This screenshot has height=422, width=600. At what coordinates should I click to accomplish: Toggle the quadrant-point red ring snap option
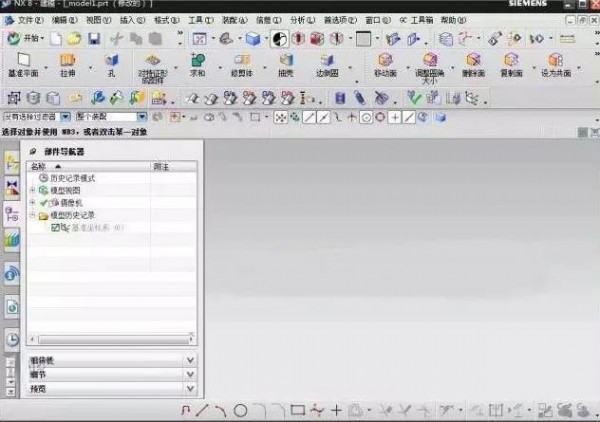(x=380, y=117)
